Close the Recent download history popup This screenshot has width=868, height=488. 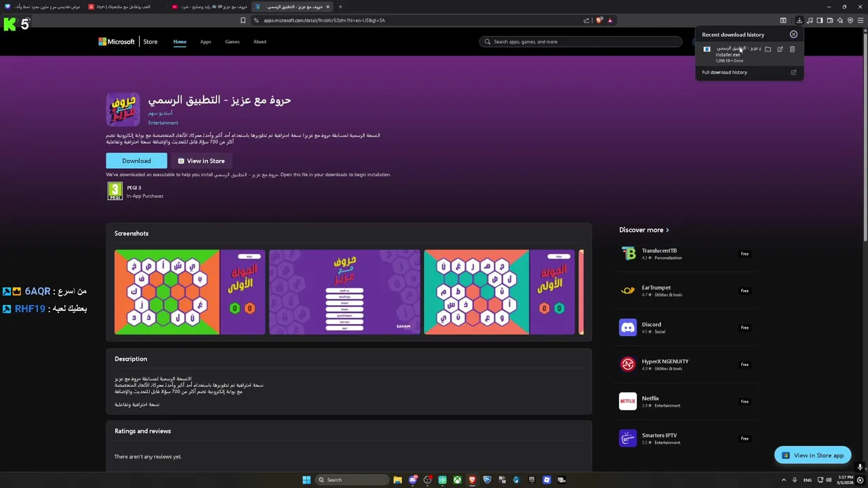(793, 34)
